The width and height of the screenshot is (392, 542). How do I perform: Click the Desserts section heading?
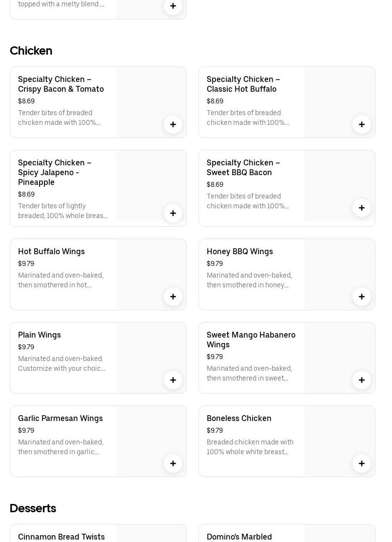33,508
